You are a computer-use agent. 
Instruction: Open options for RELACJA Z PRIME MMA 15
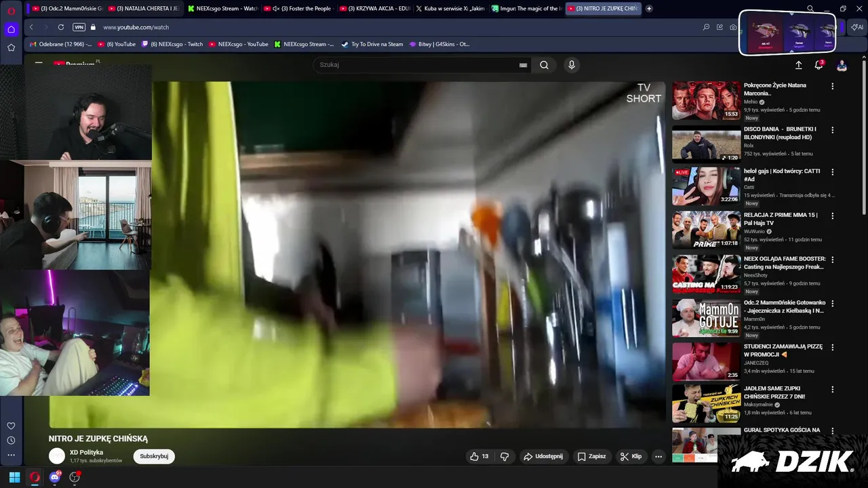tap(833, 216)
